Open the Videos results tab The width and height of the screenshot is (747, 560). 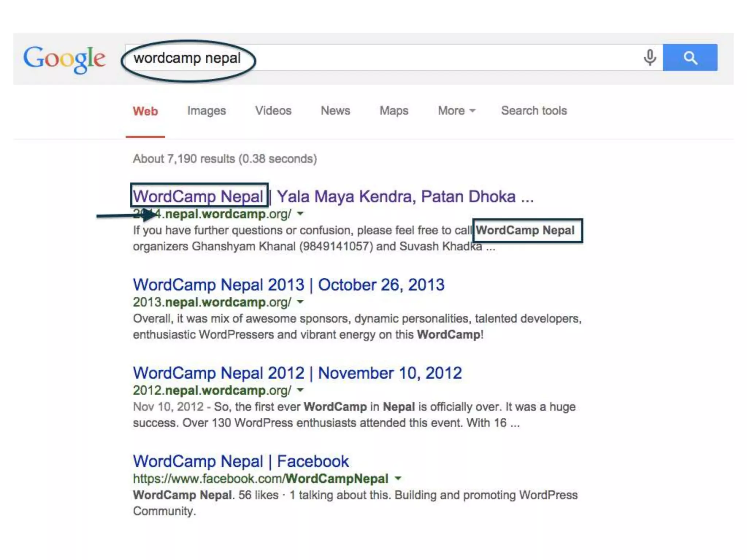(x=273, y=110)
